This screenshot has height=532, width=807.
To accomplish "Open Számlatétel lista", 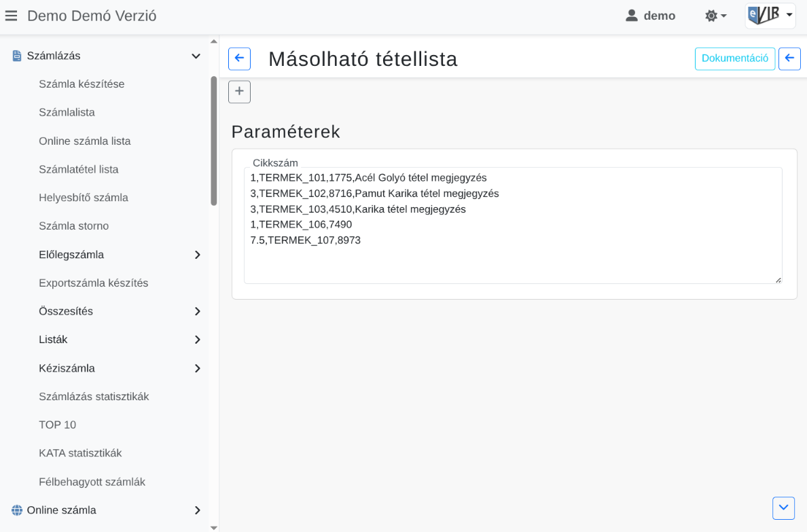I will (79, 169).
